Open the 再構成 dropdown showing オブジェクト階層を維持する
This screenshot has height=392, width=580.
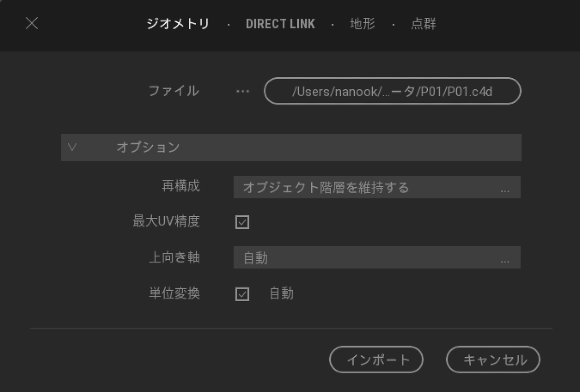pos(377,187)
